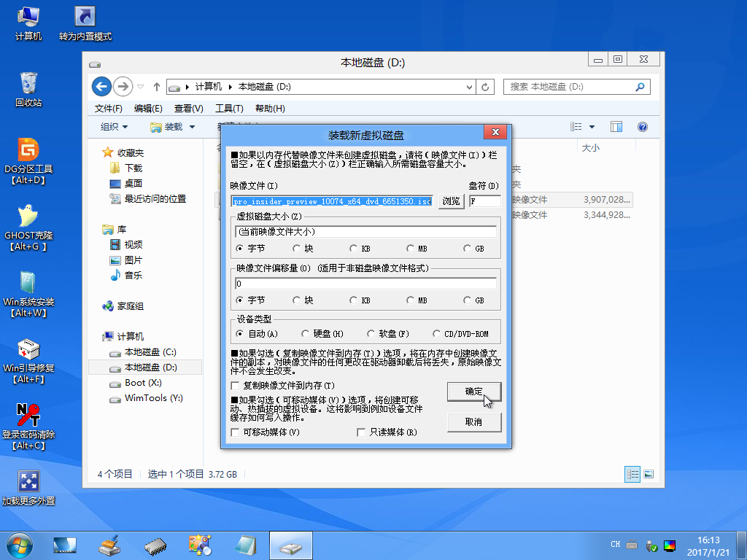The image size is (747, 560).
Task: Launch the Win引导修复 desktop icon
Action: tap(28, 360)
